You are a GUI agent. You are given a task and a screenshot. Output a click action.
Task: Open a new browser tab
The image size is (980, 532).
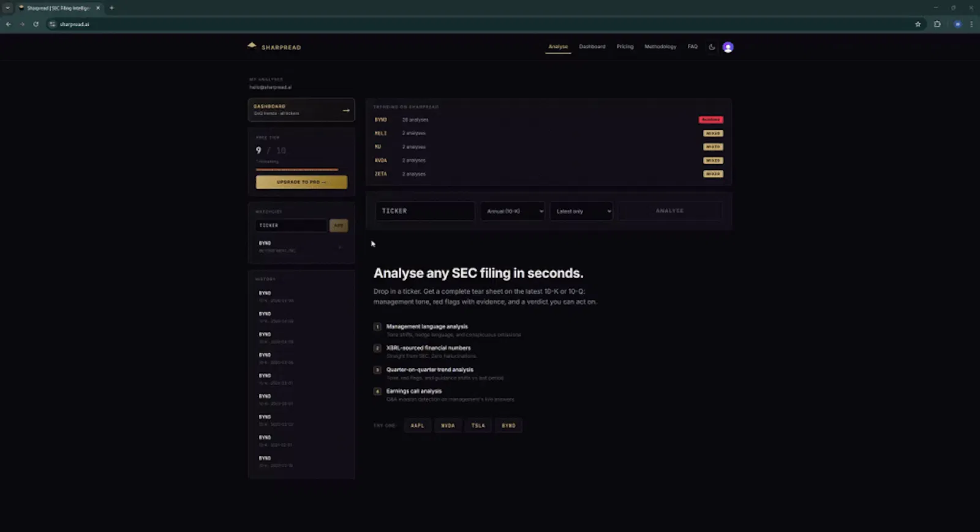(x=111, y=8)
